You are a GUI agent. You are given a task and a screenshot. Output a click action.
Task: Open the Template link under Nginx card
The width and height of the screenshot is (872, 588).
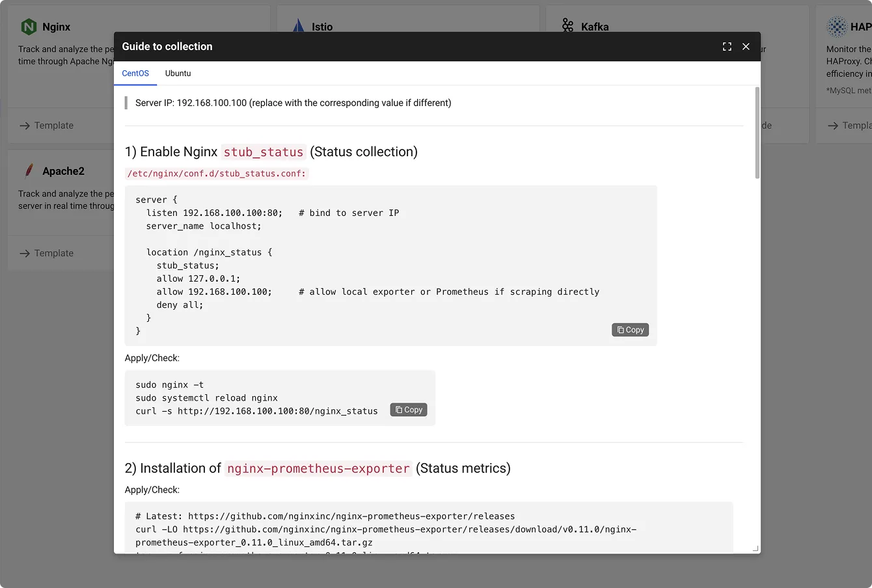[46, 126]
